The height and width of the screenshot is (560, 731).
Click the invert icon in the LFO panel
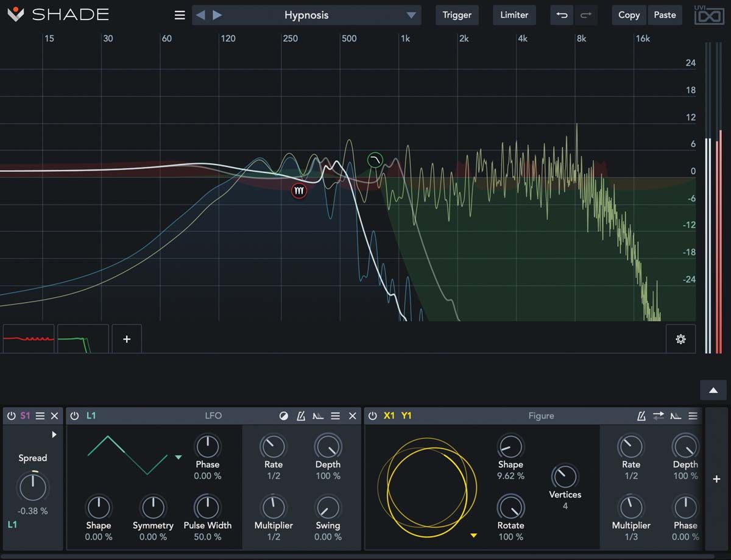coord(283,416)
